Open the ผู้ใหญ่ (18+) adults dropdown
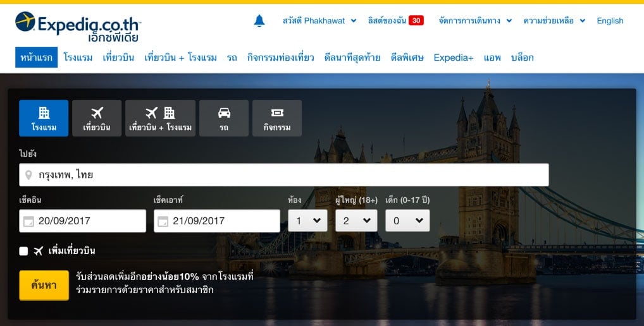Viewport: 644px width, 326px height. (x=356, y=220)
